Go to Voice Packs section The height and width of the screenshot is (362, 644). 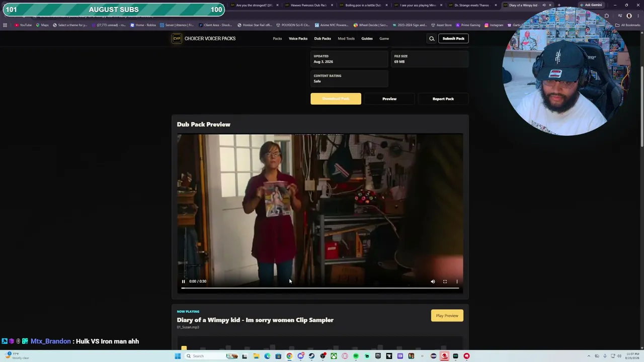coord(298,39)
